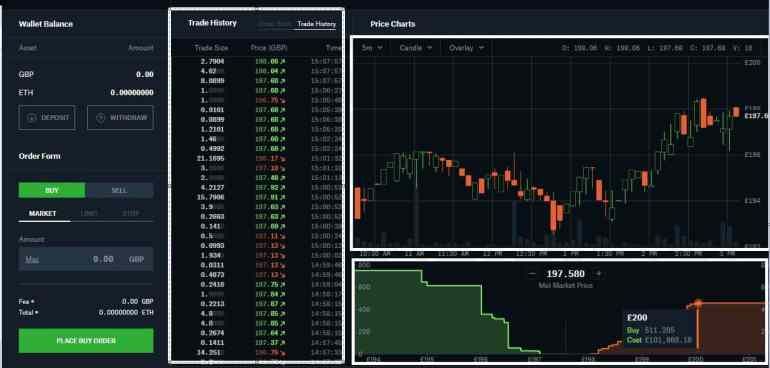Open the STOP order tab

[131, 213]
